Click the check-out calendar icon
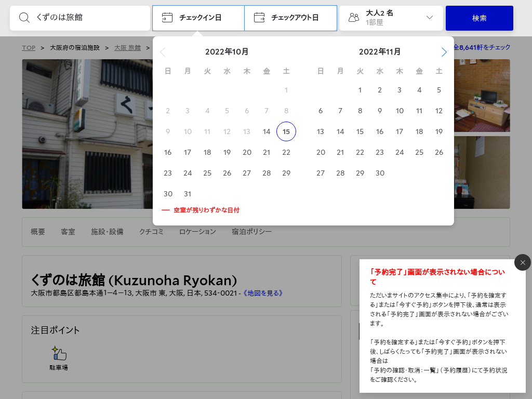 pos(259,17)
